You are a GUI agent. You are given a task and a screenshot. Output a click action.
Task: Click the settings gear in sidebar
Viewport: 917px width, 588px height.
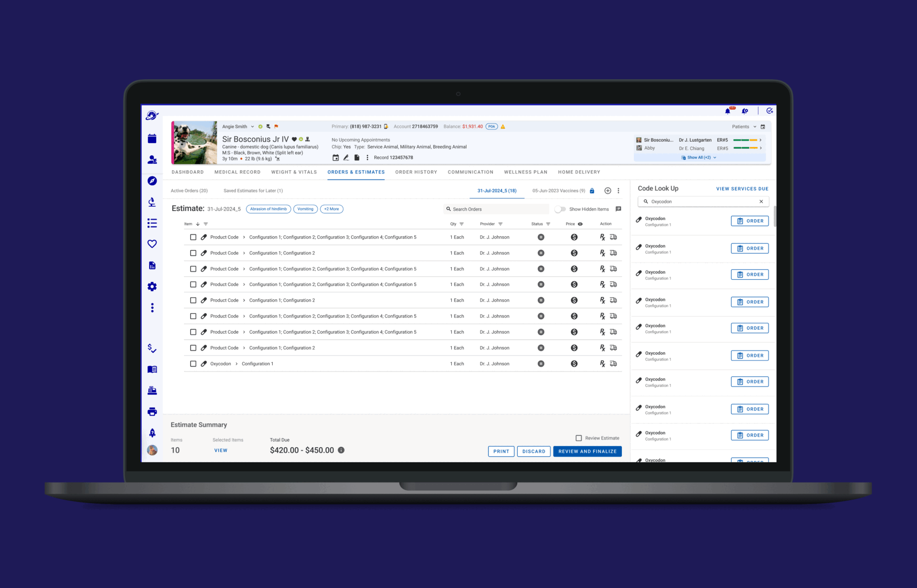point(152,286)
